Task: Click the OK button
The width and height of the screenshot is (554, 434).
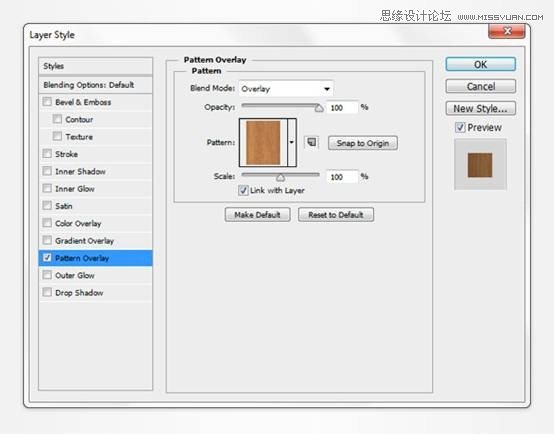Action: coord(481,64)
